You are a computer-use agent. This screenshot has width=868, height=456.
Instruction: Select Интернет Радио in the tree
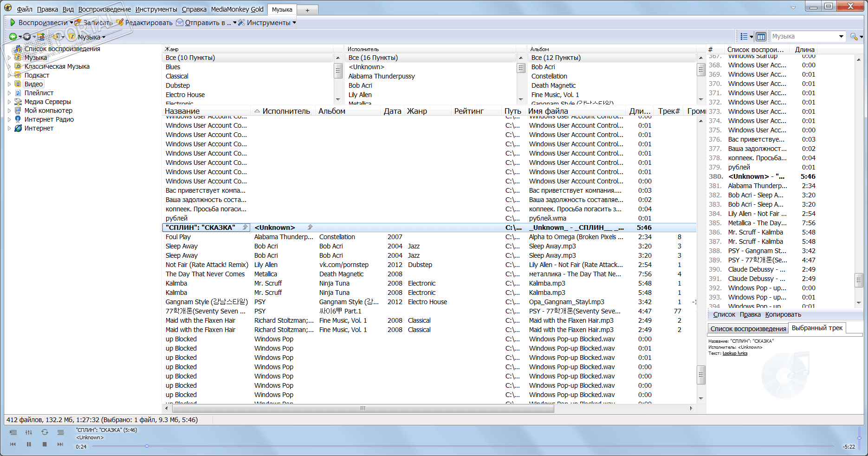[x=49, y=119]
